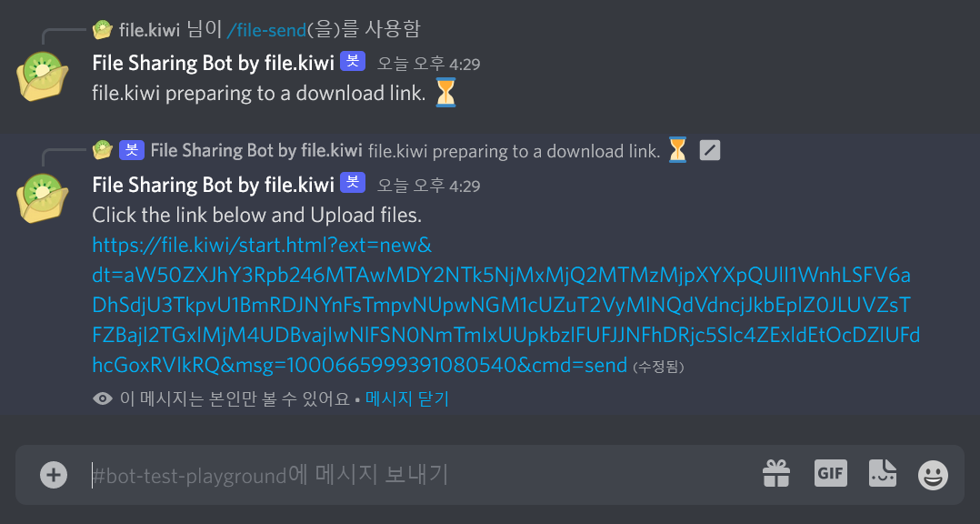Focus the #bot-test-playground message input field
This screenshot has height=524, width=980.
tap(419, 475)
